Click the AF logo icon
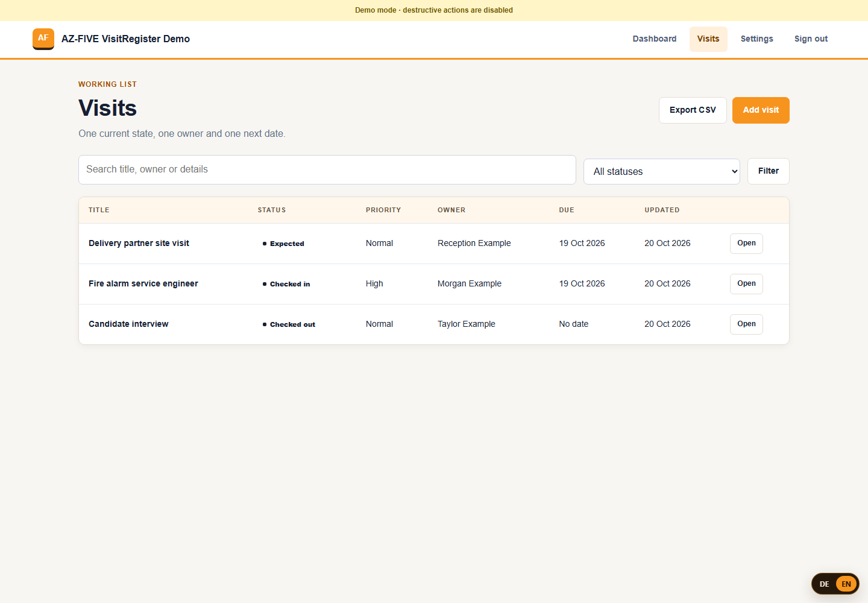868x603 pixels. 43,39
